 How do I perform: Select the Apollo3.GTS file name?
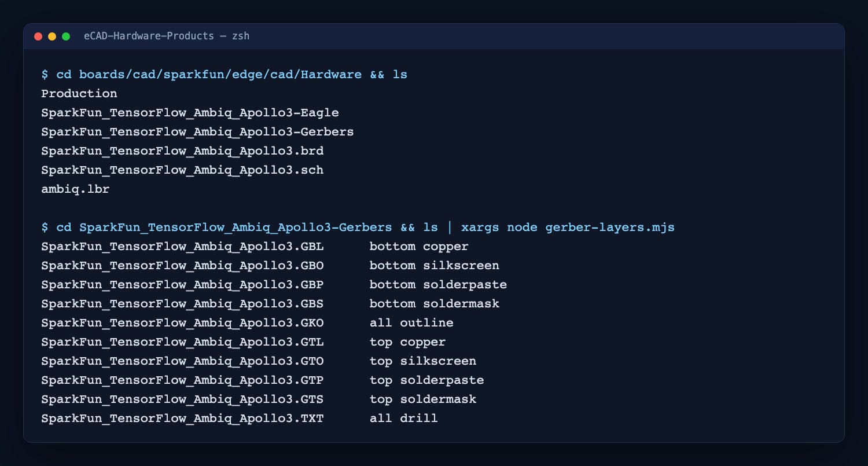pos(182,399)
